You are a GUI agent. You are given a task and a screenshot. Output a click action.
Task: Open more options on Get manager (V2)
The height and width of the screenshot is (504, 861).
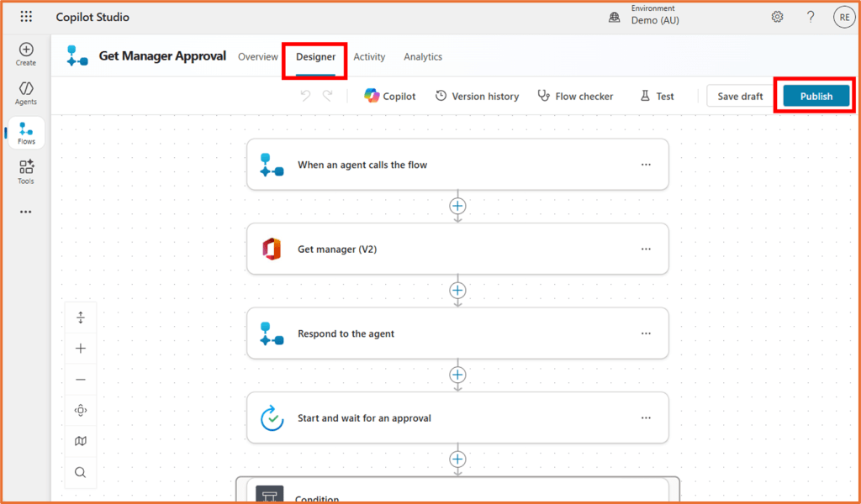[646, 249]
